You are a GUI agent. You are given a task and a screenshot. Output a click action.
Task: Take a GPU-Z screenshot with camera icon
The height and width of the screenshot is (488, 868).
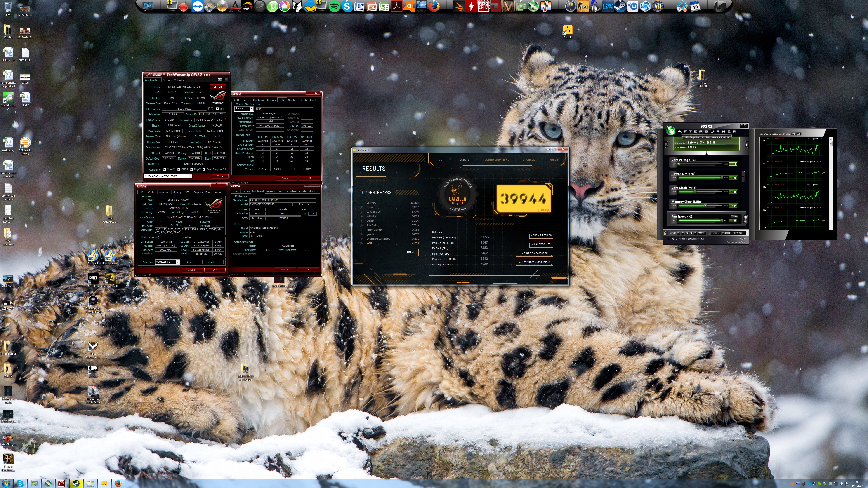pos(220,80)
